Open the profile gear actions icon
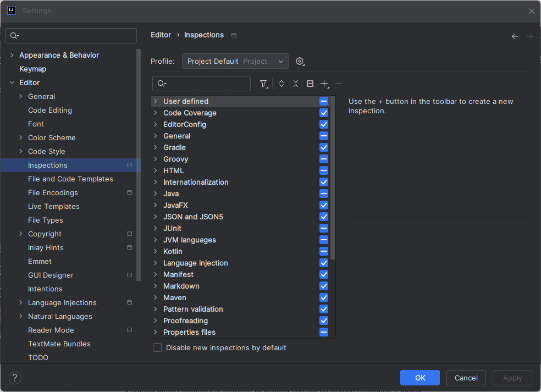 click(x=300, y=62)
